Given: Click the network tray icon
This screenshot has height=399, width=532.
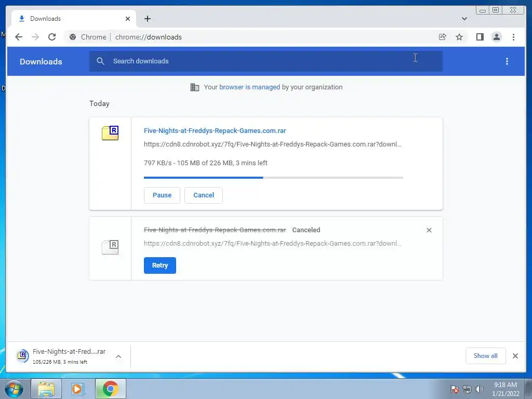Looking at the screenshot, I should 467,389.
